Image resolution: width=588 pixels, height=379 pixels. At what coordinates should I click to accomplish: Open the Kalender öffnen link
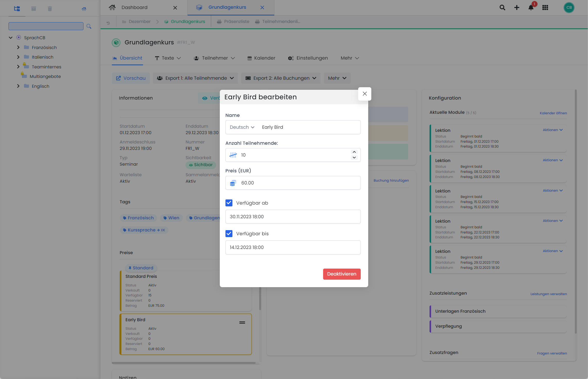coord(553,113)
